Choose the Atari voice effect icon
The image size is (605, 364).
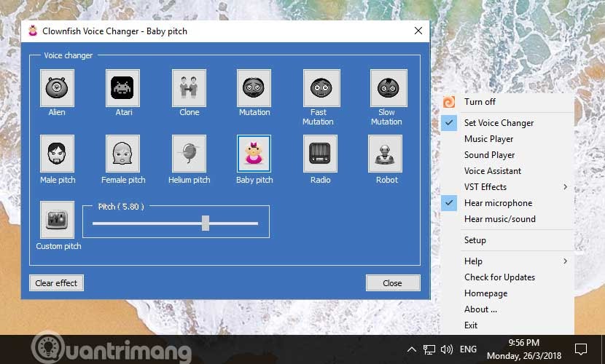click(x=122, y=88)
